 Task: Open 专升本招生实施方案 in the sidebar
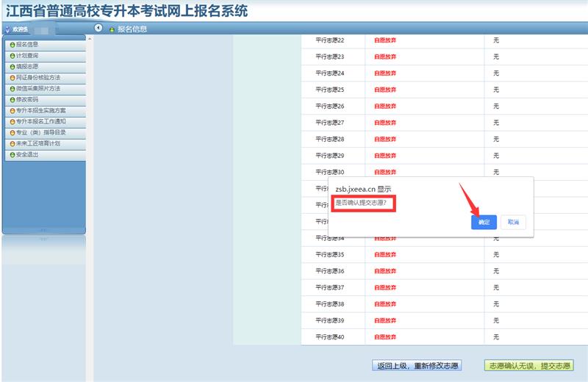[x=46, y=111]
